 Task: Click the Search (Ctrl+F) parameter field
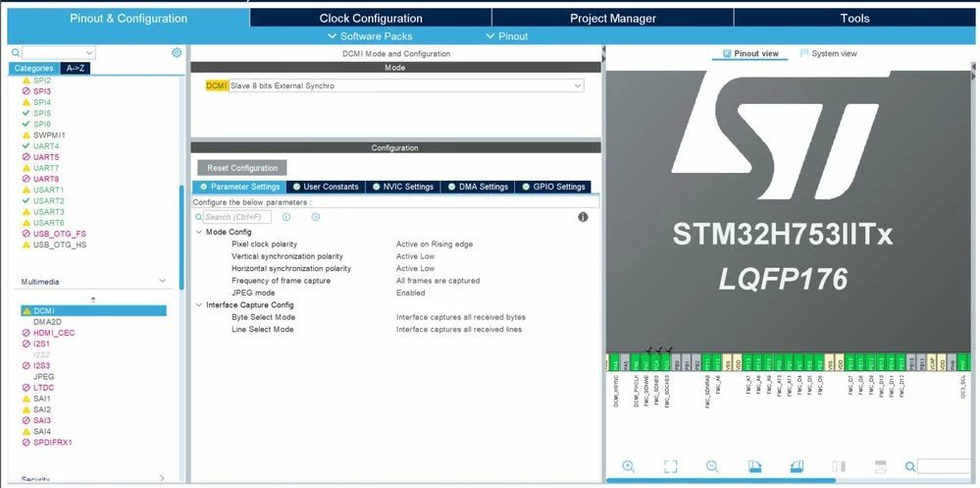point(237,217)
